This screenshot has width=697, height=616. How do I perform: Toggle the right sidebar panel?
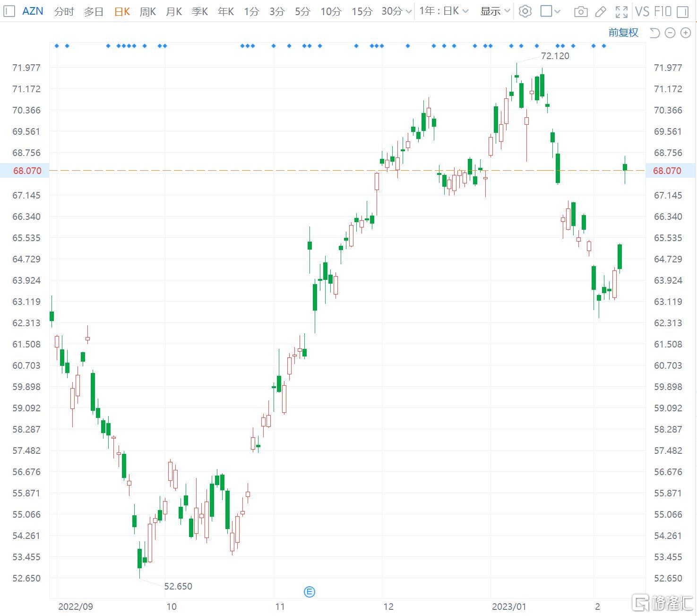click(x=683, y=11)
